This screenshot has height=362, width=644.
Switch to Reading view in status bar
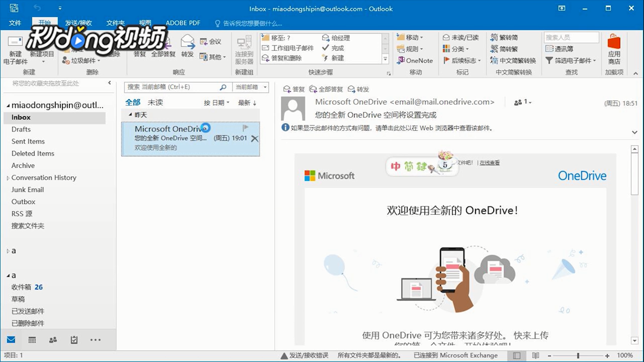coord(536,355)
